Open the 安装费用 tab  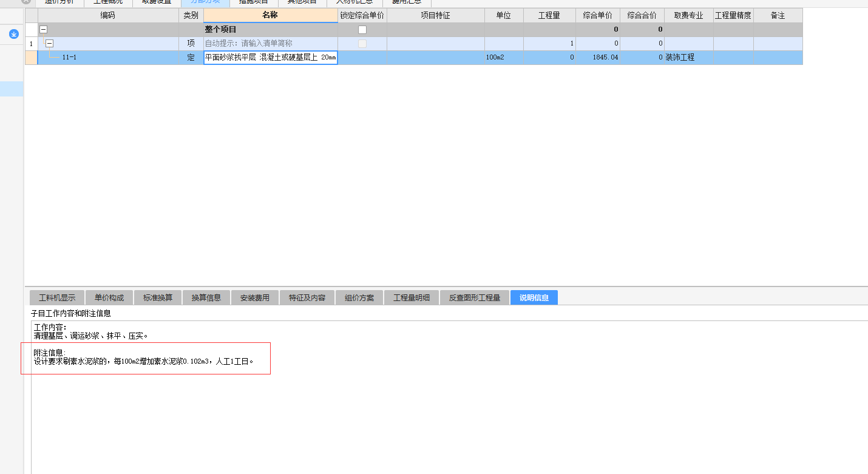255,298
